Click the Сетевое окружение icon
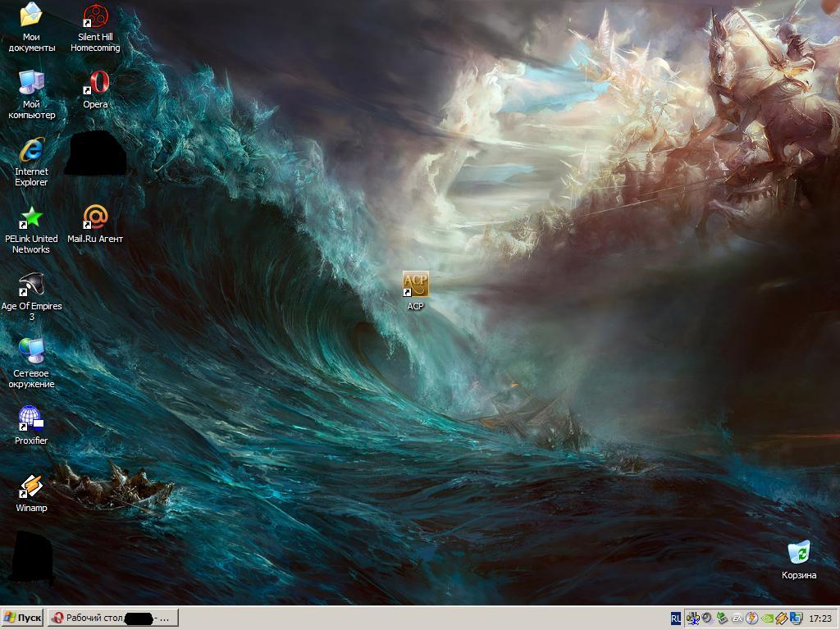Image resolution: width=840 pixels, height=630 pixels. click(x=31, y=353)
